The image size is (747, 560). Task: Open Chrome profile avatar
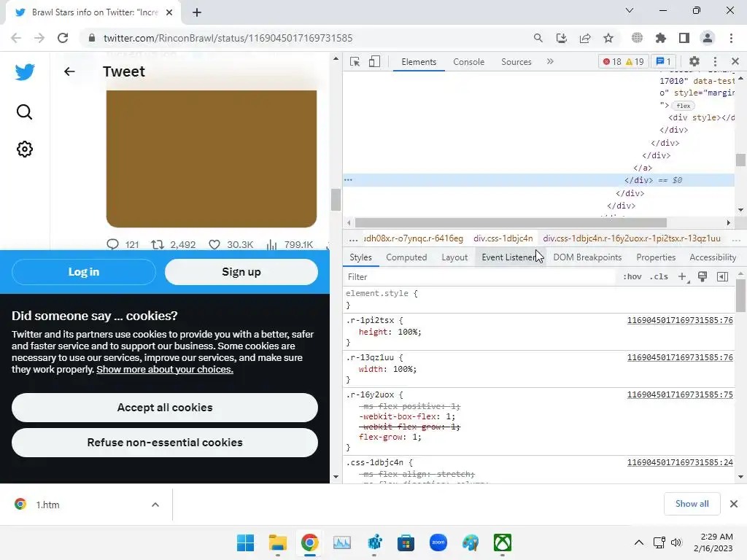coord(708,38)
